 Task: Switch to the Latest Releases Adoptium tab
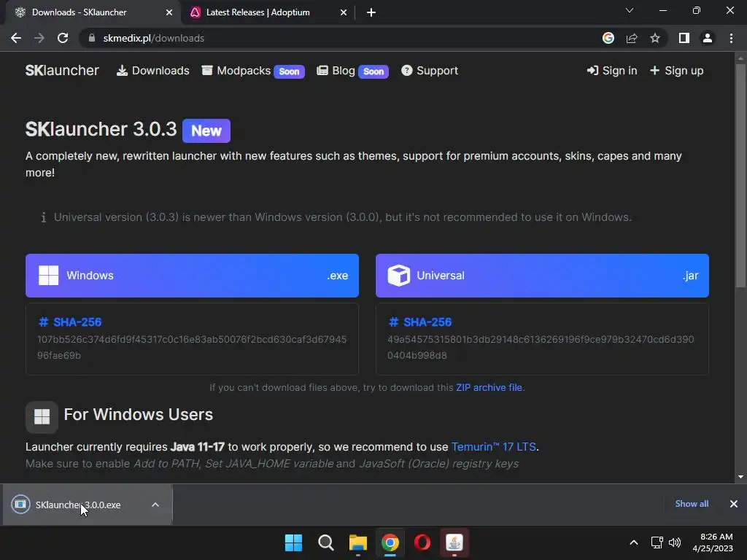[268, 12]
